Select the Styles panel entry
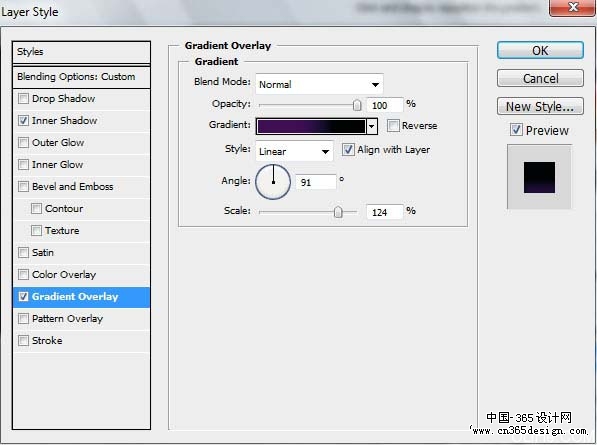Viewport: 597px width, 445px height. (81, 52)
